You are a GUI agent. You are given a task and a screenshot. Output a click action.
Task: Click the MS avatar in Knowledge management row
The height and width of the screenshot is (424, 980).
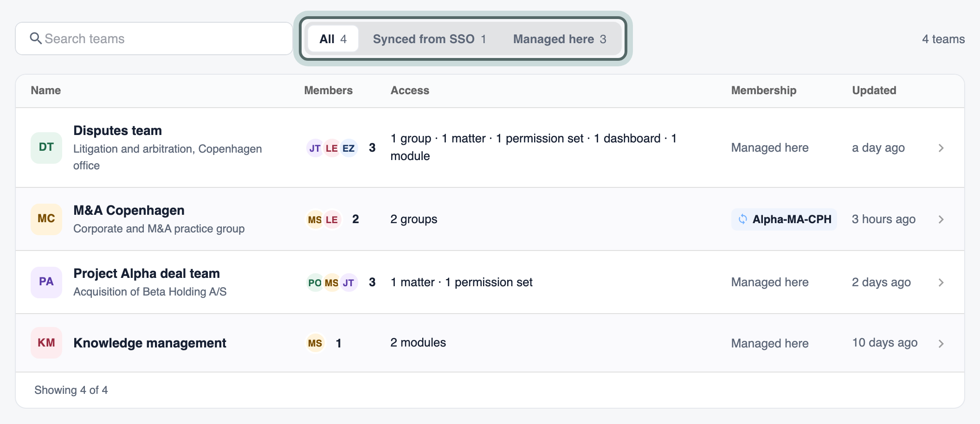[x=315, y=343]
